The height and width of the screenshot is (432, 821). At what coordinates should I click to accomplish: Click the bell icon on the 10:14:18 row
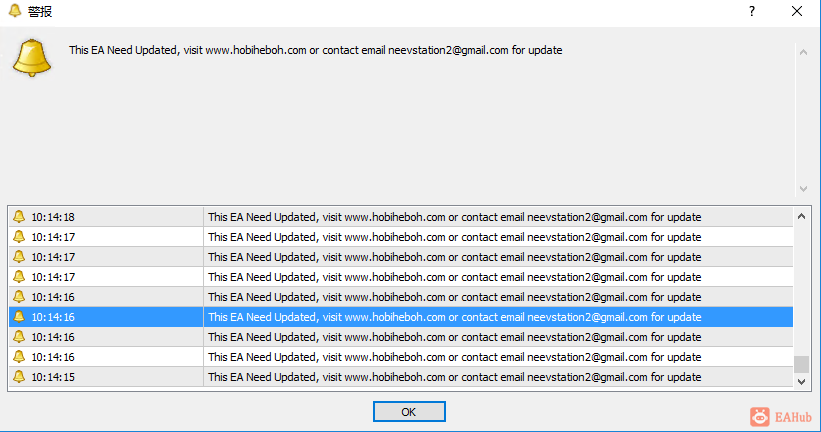click(18, 217)
